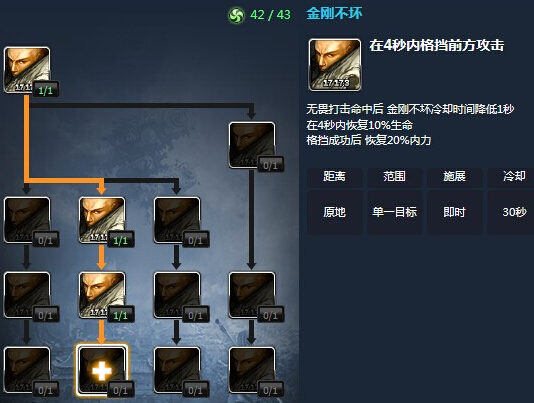This screenshot has height=403, width=534.
Task: Pick the bottom-right corner 0/1 skill node
Action: tap(252, 370)
